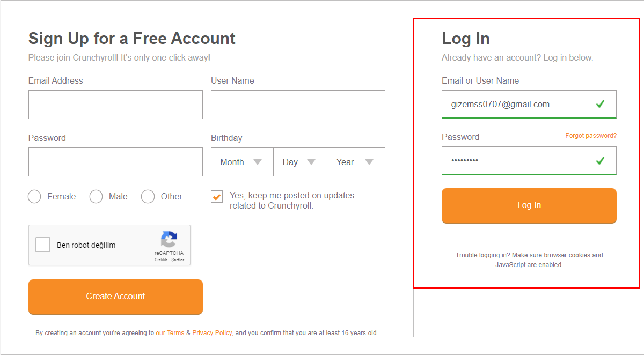Select the Other gender radio button
Image resolution: width=644 pixels, height=355 pixels.
148,197
